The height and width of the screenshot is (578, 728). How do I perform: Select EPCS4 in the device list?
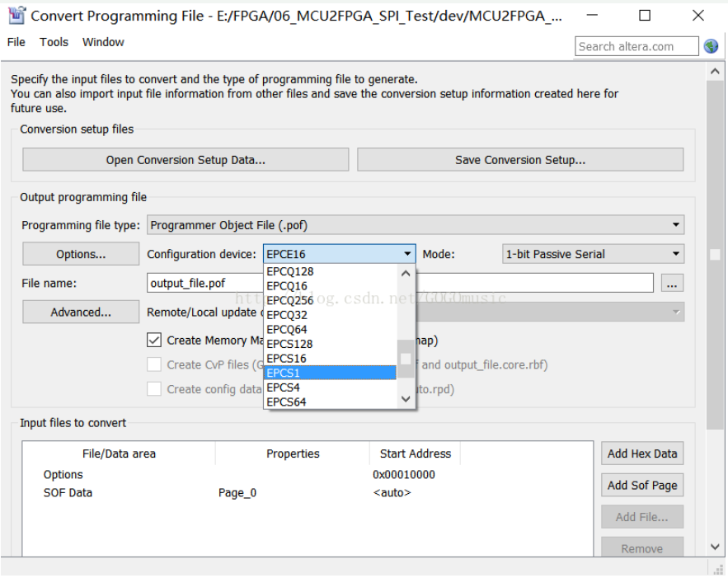(x=330, y=388)
